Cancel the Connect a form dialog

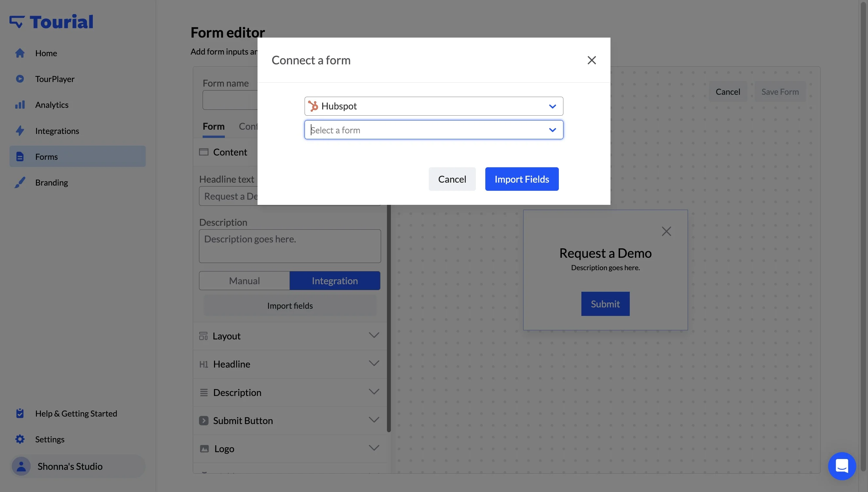click(452, 179)
